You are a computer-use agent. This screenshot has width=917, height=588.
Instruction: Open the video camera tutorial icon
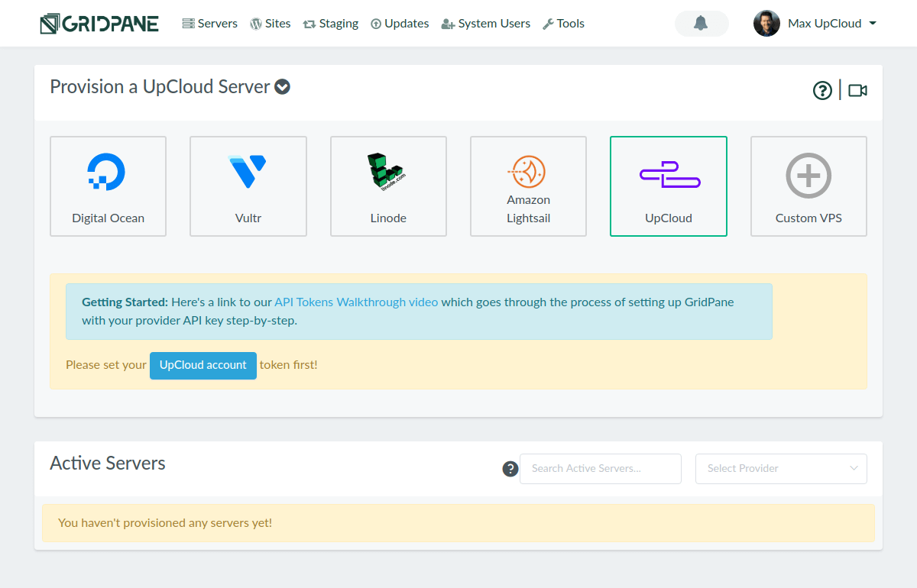857,91
